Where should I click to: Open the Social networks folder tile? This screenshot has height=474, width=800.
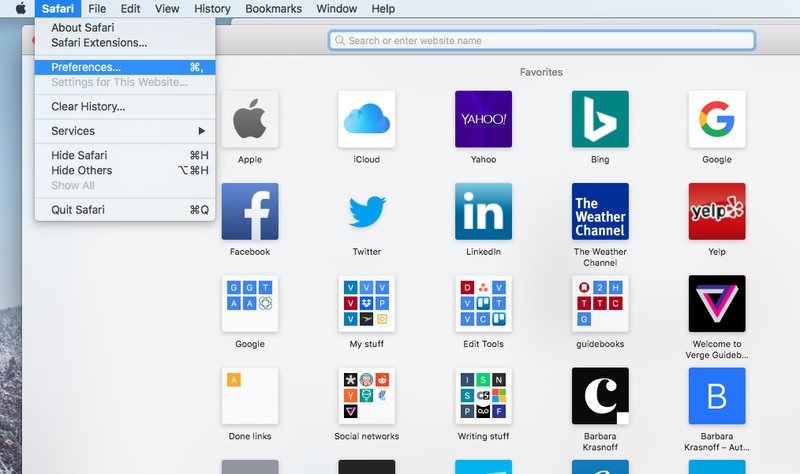tap(367, 396)
